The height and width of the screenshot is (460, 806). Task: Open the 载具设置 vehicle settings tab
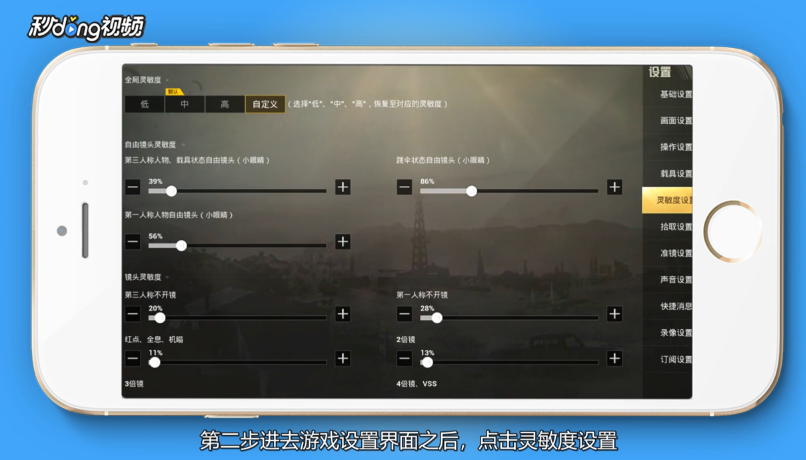coord(668,174)
